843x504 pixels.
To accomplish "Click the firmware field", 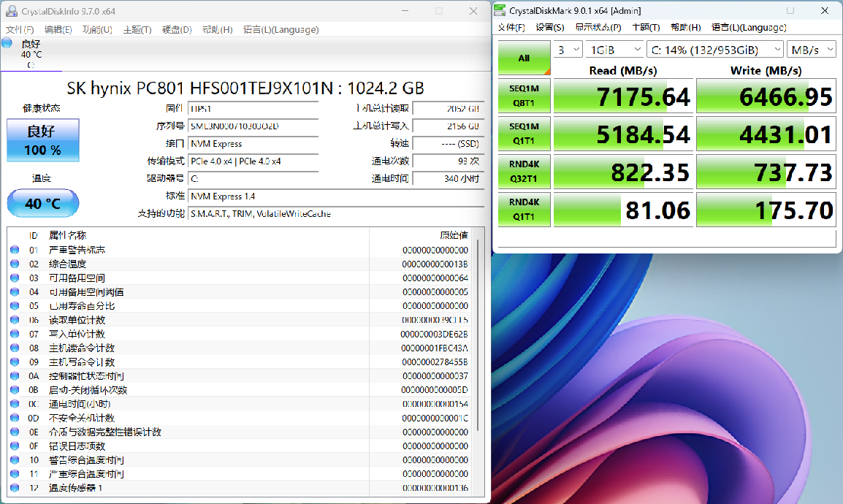I will [x=253, y=109].
